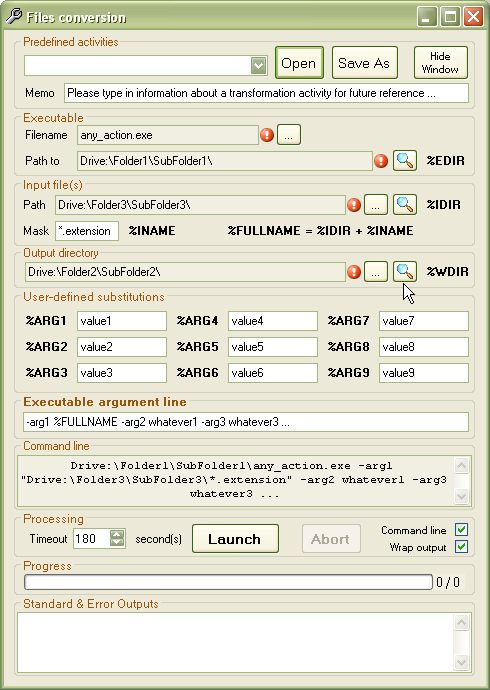Image resolution: width=490 pixels, height=690 pixels.
Task: Expand the Predefined activities dropdown
Action: click(x=259, y=66)
